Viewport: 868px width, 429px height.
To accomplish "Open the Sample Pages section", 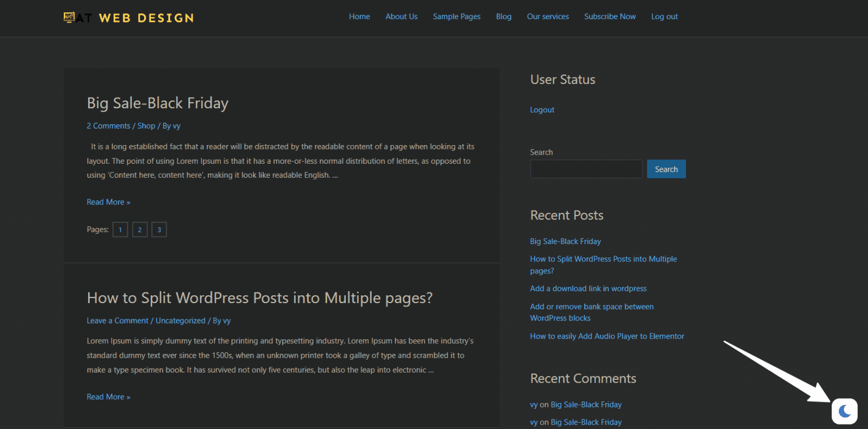I will (457, 16).
